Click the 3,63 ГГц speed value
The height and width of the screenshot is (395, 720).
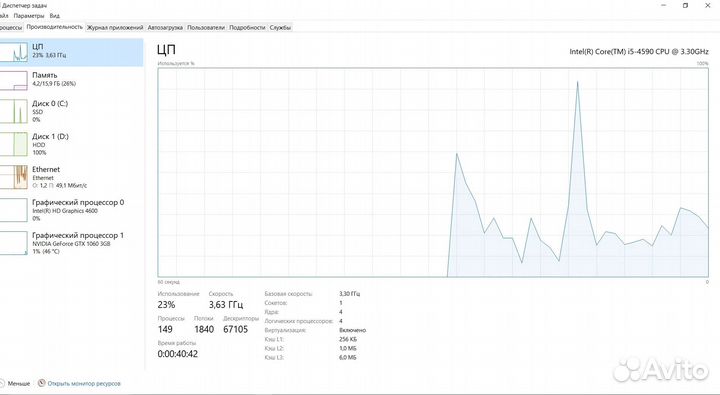tap(226, 305)
